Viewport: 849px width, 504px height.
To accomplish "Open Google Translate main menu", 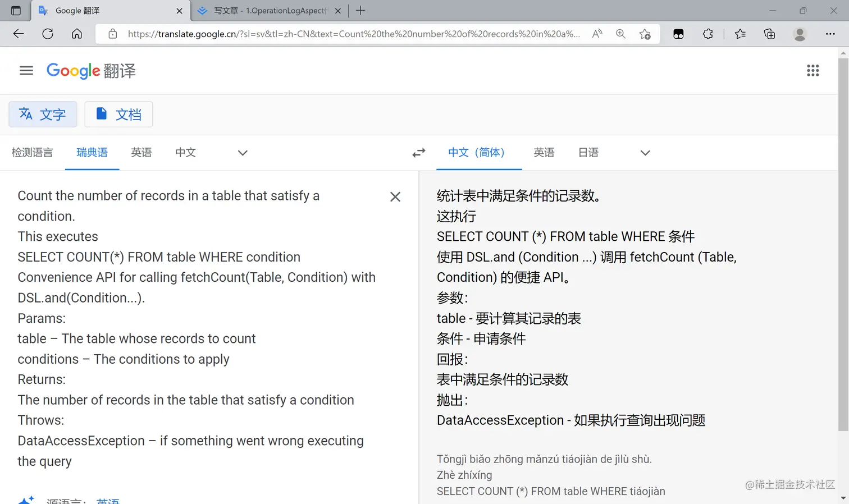I will click(x=26, y=70).
